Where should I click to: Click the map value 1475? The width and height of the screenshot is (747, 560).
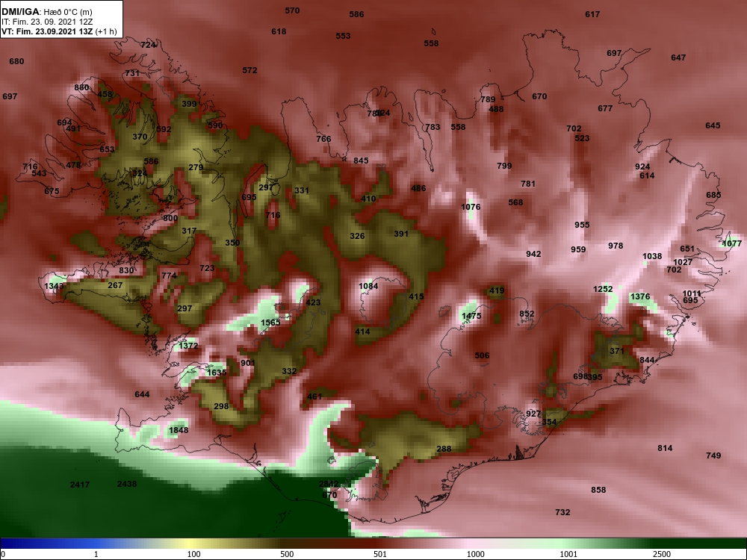pos(471,316)
